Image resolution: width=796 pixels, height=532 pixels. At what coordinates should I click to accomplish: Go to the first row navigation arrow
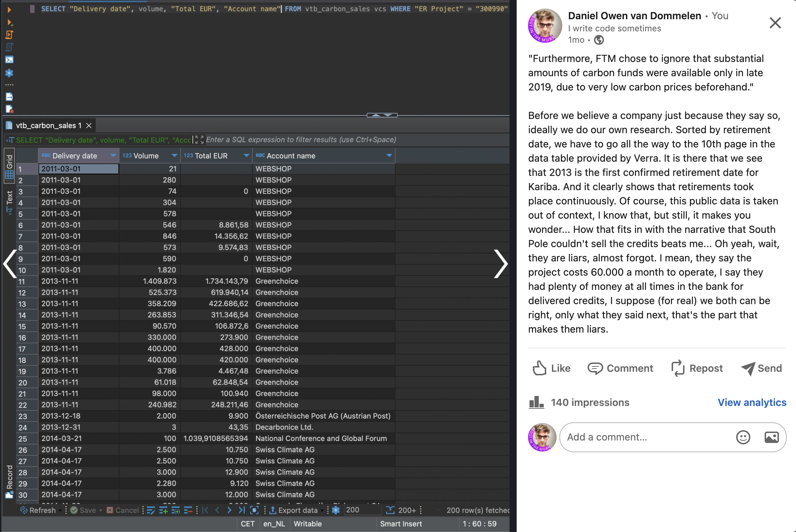(205, 510)
